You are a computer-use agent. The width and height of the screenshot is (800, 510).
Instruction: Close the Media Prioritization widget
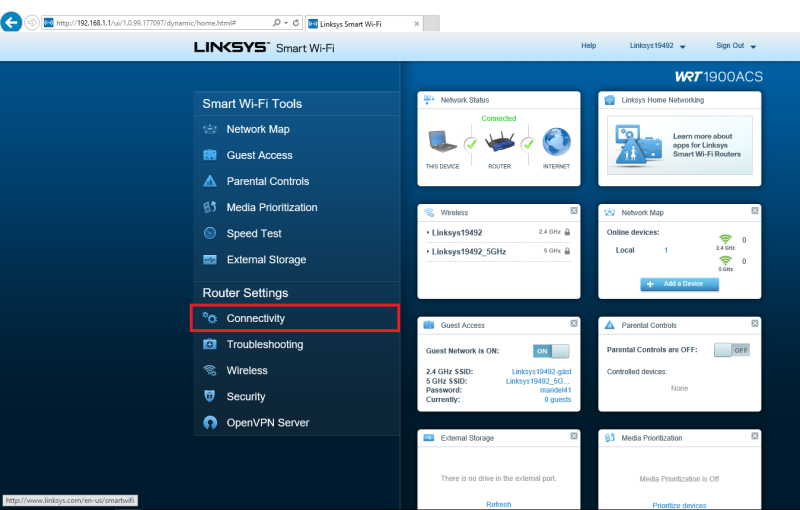755,436
